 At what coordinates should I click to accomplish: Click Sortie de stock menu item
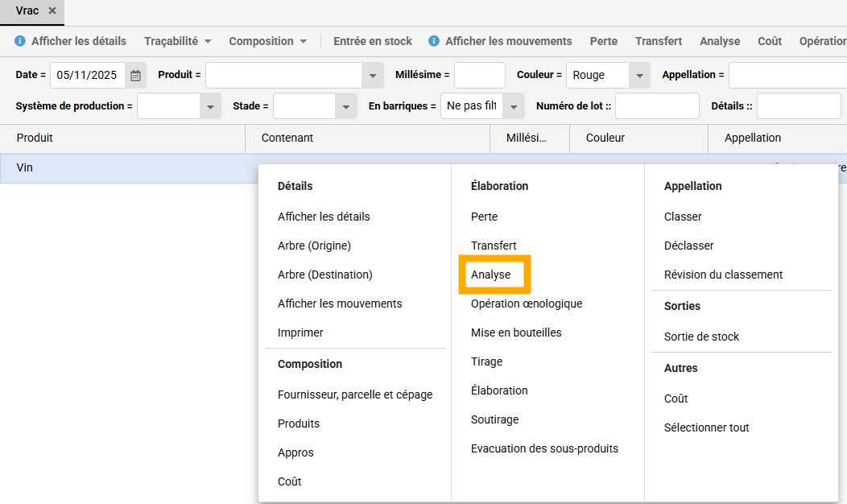pos(701,337)
